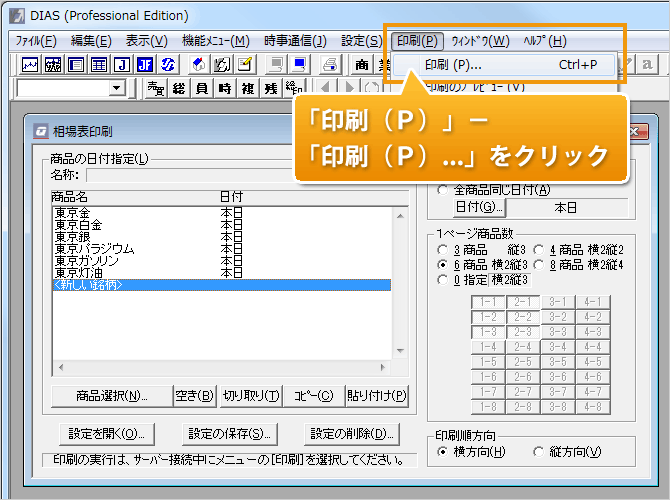This screenshot has width=670, height=500.
Task: Click the 商品選択(N)... button
Action: 111,395
